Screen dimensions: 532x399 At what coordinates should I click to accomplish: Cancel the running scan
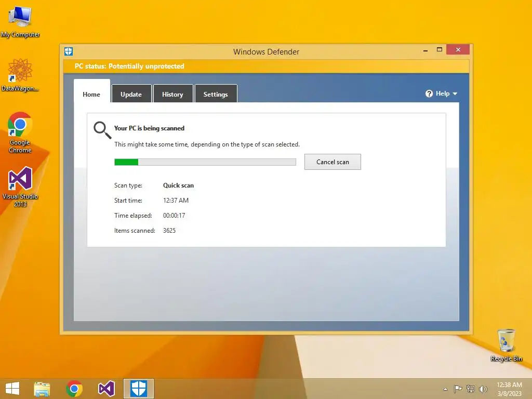[332, 162]
